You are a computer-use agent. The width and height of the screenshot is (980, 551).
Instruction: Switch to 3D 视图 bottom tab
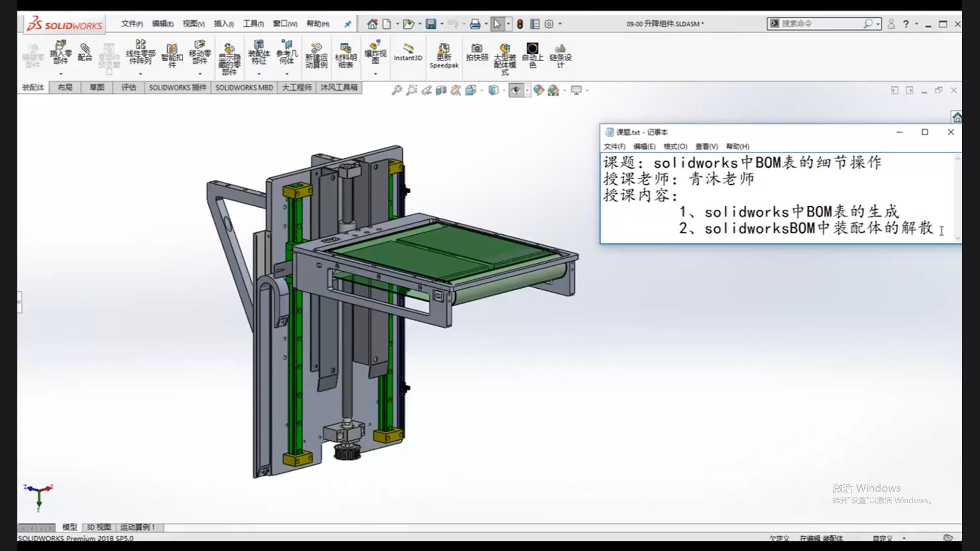point(99,527)
